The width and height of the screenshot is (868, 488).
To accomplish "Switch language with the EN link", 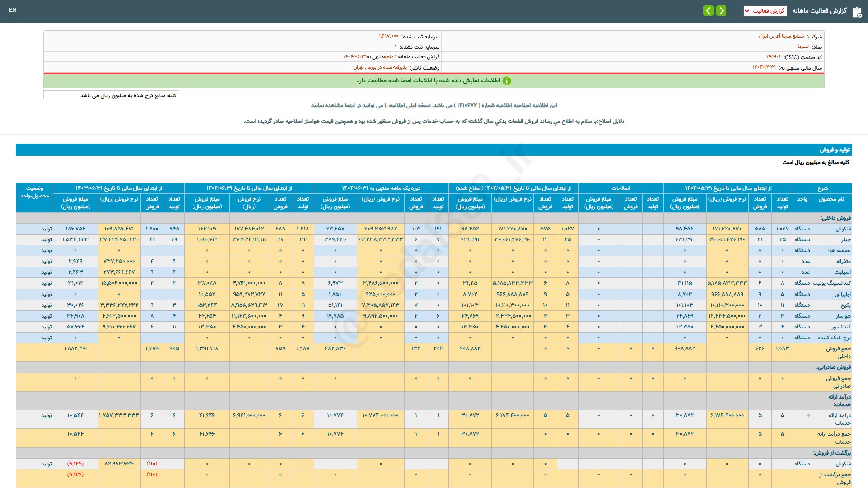I will 13,10.
